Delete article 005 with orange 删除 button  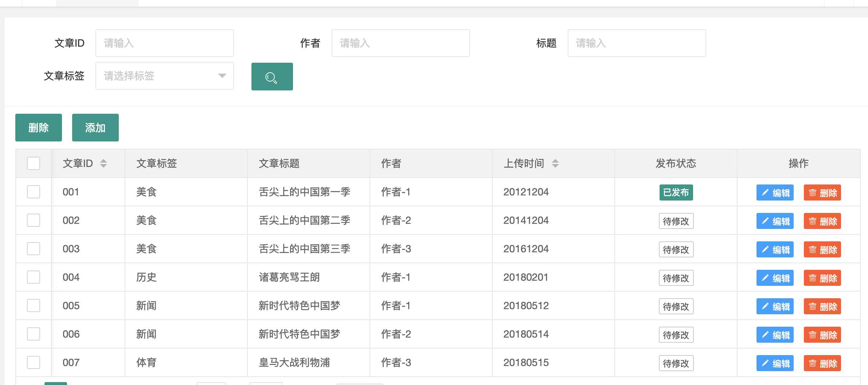point(822,306)
